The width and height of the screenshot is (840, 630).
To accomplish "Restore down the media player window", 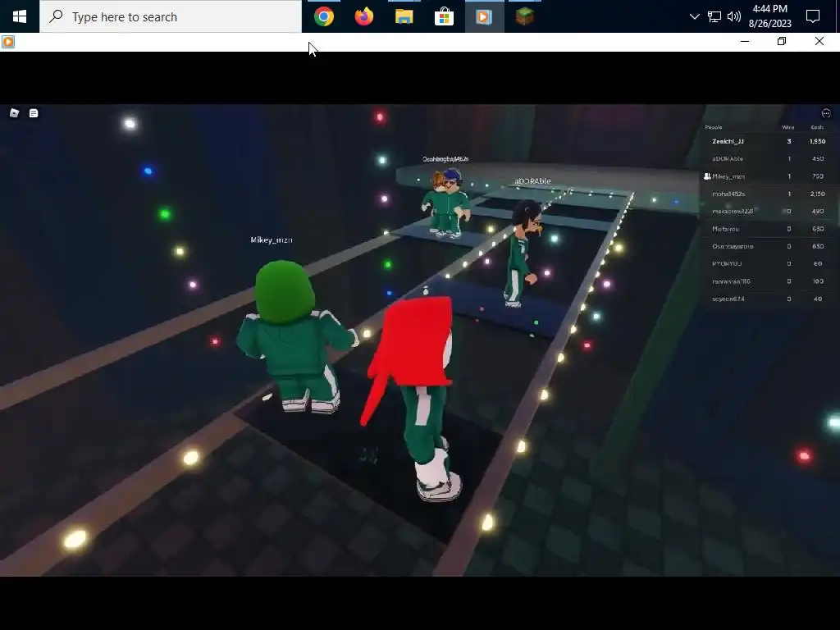I will point(782,41).
